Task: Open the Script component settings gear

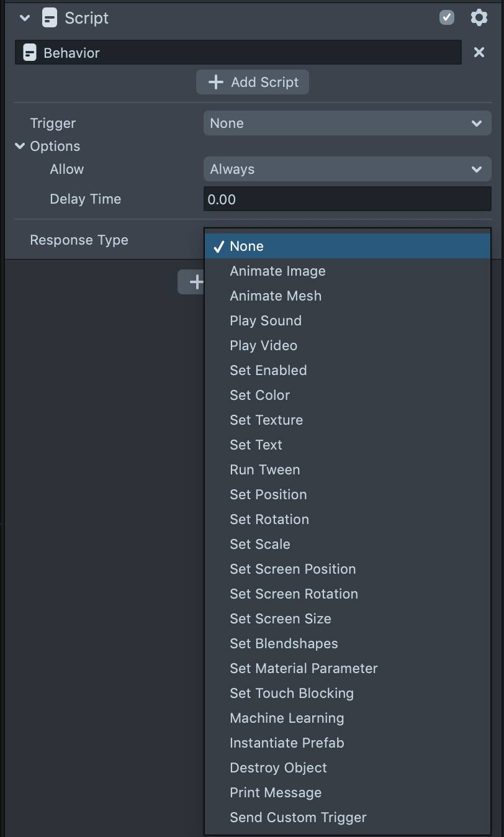Action: coord(479,17)
